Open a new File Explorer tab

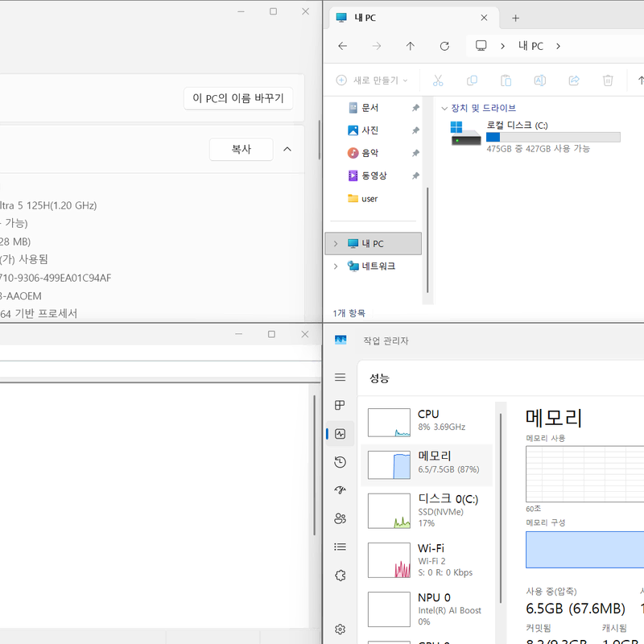[x=515, y=18]
